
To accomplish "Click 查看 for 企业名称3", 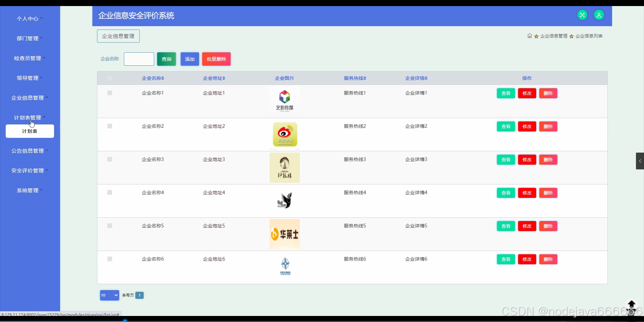I will (506, 160).
